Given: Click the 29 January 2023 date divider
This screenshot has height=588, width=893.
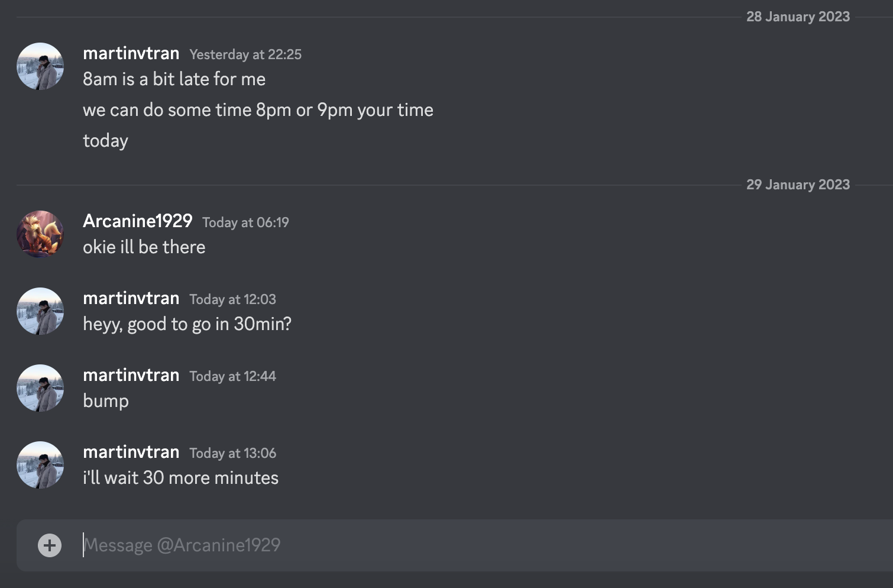Looking at the screenshot, I should 798,185.
